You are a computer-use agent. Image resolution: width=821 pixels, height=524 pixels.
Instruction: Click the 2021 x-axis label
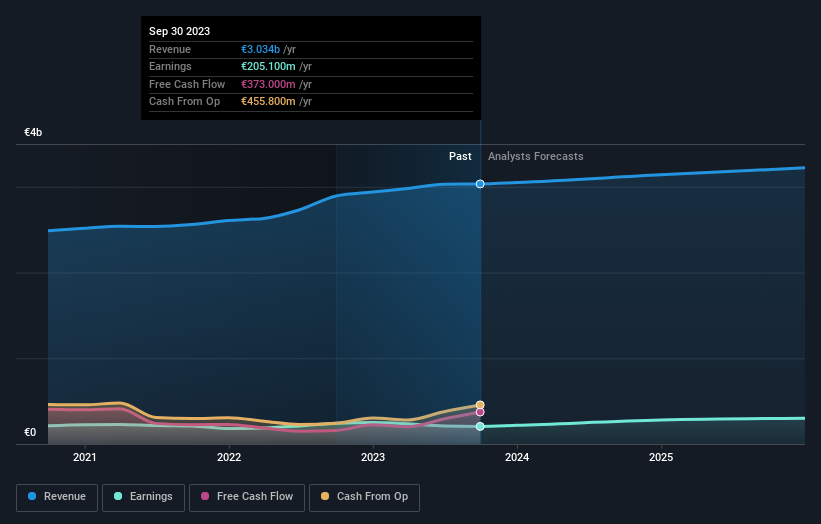tap(85, 458)
